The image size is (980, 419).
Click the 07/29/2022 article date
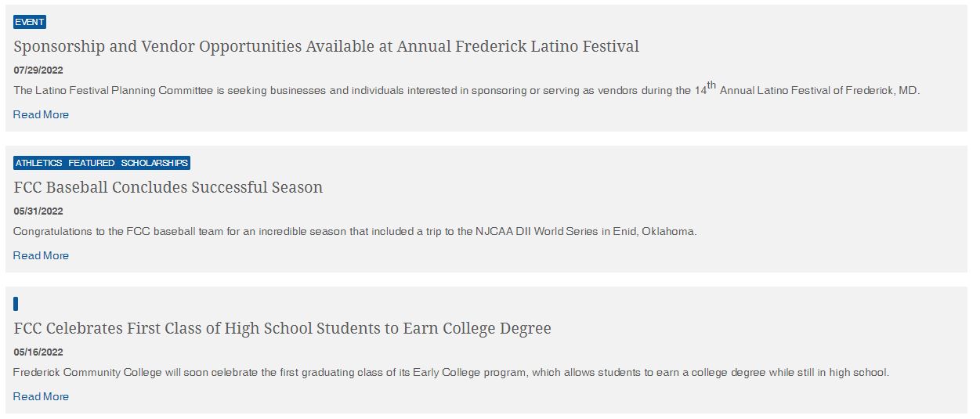(38, 70)
